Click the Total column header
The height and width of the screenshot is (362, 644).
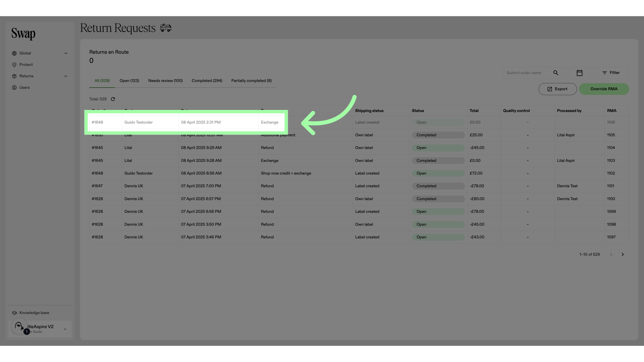[474, 111]
